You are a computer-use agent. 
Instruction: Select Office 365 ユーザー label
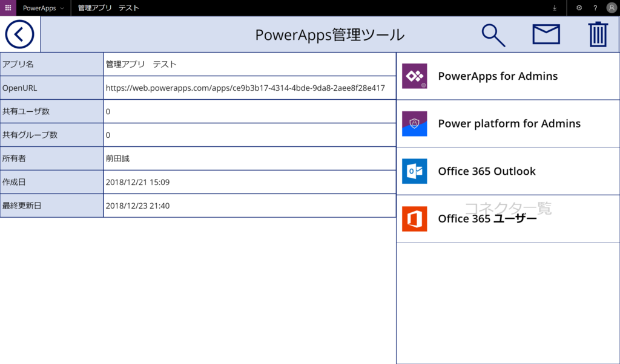487,219
